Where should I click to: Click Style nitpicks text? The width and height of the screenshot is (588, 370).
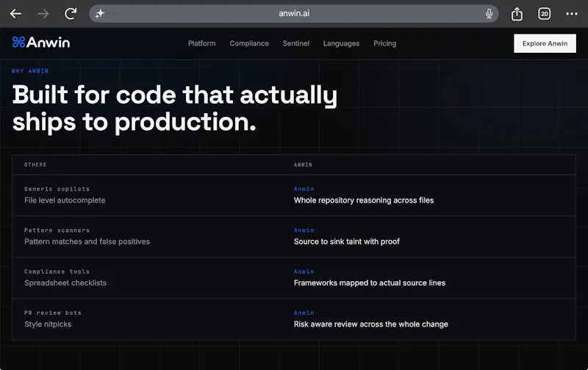(x=48, y=324)
